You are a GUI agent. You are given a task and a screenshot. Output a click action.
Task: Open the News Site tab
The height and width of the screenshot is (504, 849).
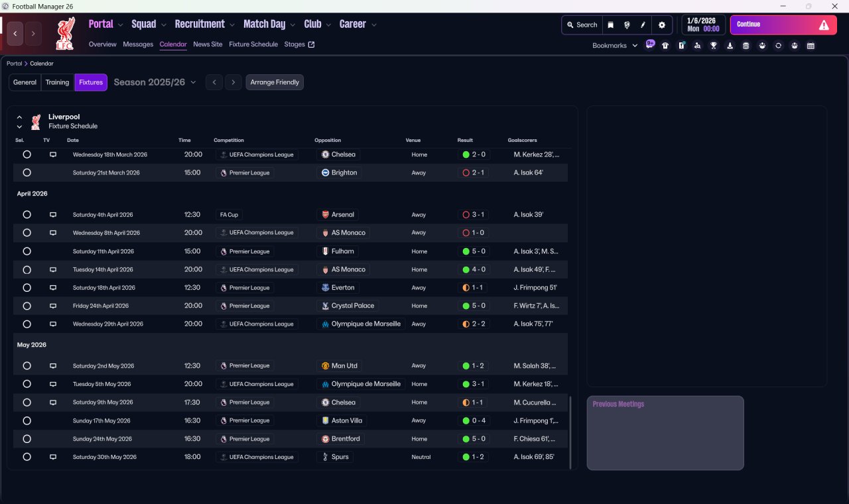(208, 44)
